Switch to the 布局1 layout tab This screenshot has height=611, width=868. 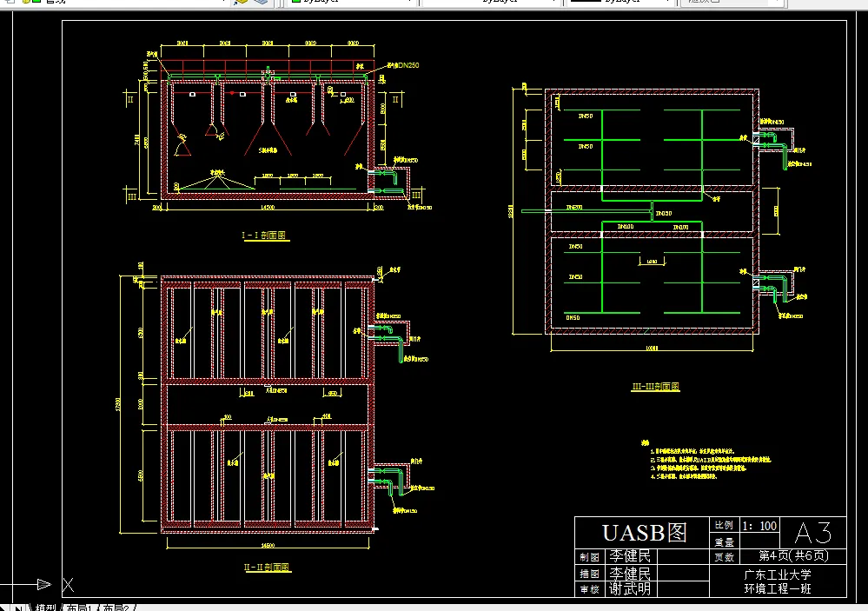(79, 608)
